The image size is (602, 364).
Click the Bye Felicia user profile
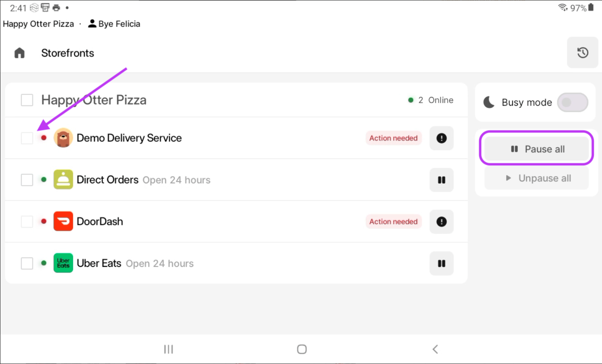[114, 24]
